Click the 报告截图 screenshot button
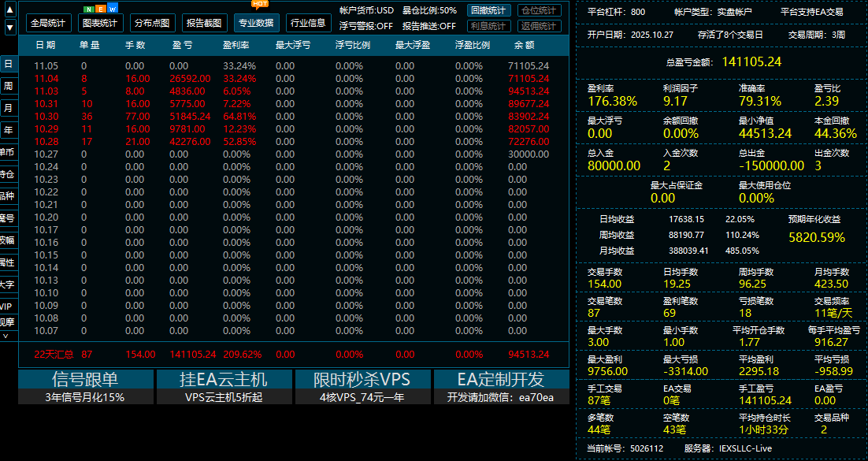 [203, 23]
